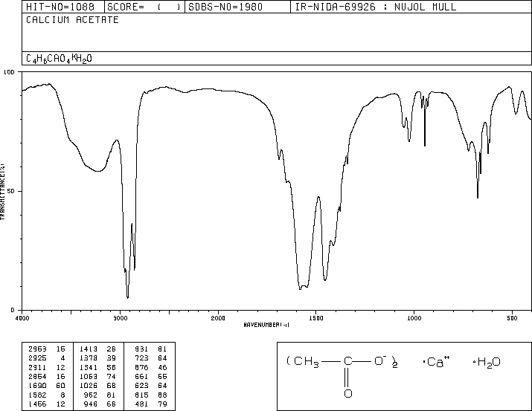
Task: Click peak table entry 481
Action: pyautogui.click(x=141, y=404)
